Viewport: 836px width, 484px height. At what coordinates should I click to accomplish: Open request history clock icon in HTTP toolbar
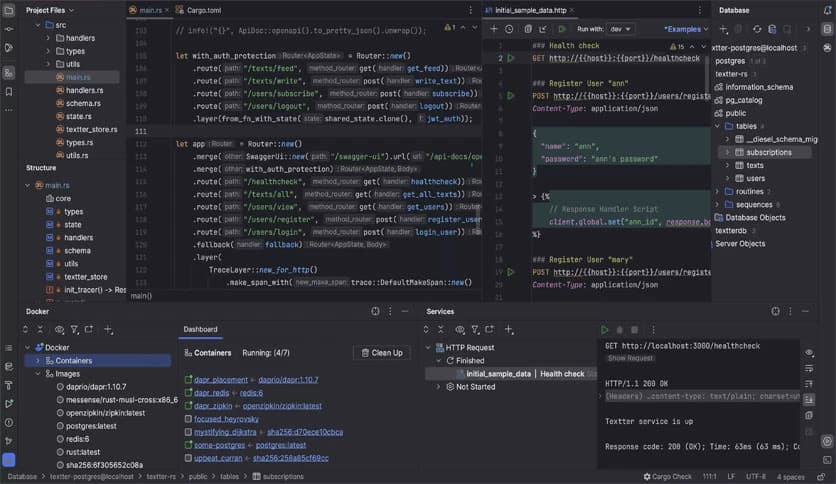[509, 29]
